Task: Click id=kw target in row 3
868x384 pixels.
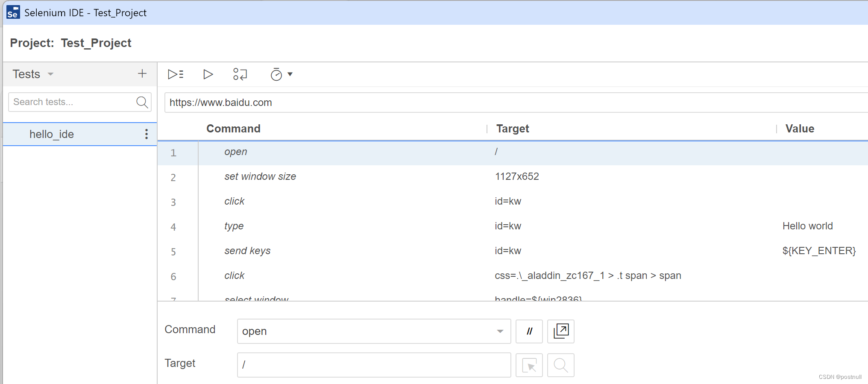Action: pyautogui.click(x=508, y=201)
